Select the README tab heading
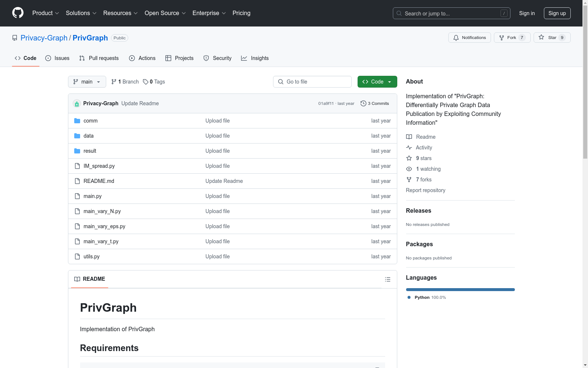This screenshot has width=588, height=368. pyautogui.click(x=90, y=279)
